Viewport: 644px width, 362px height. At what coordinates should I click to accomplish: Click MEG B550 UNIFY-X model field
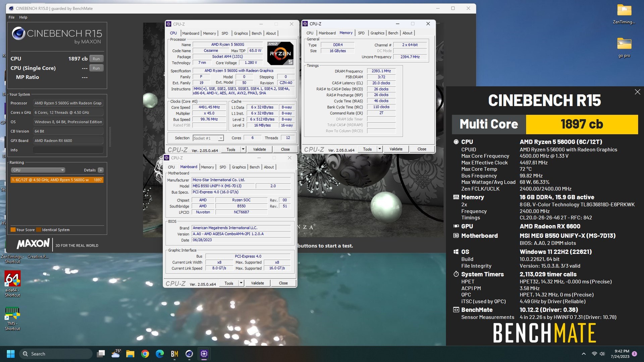pyautogui.click(x=223, y=186)
